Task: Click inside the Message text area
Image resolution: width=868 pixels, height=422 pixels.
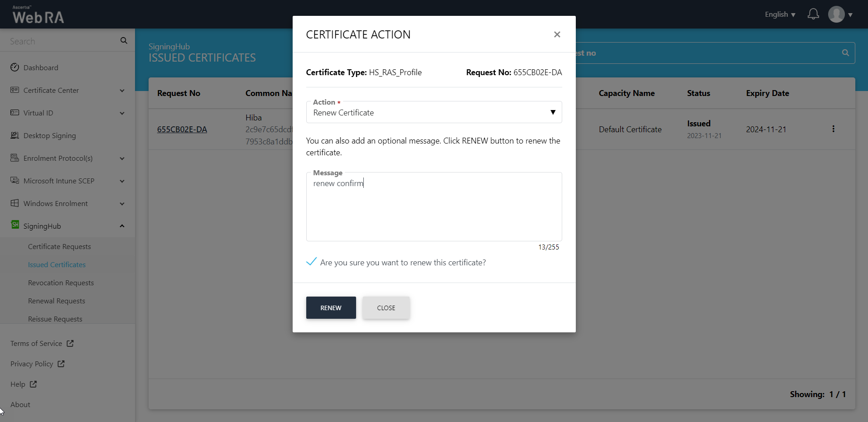Action: point(434,208)
